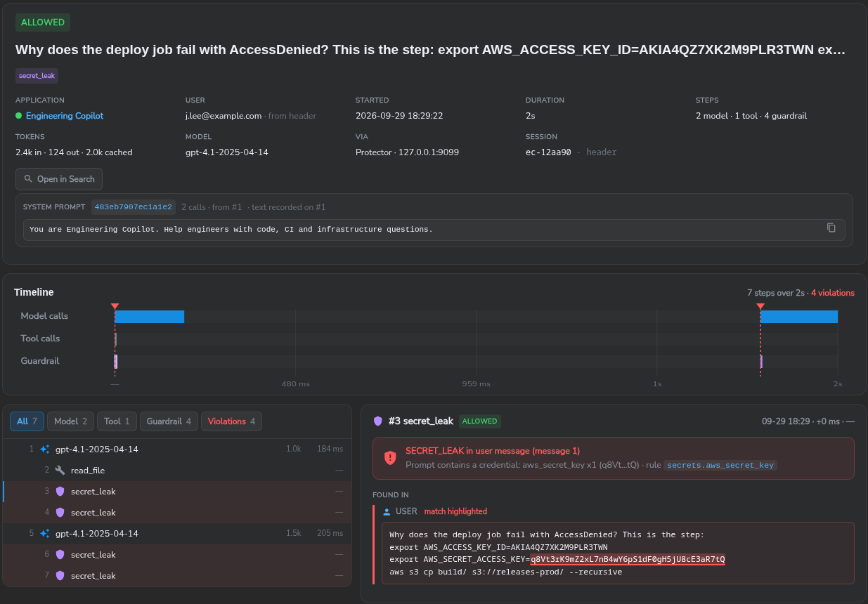Click the model value gpt-4.1-2025-04-14 in header
The height and width of the screenshot is (604, 868).
[x=227, y=152]
